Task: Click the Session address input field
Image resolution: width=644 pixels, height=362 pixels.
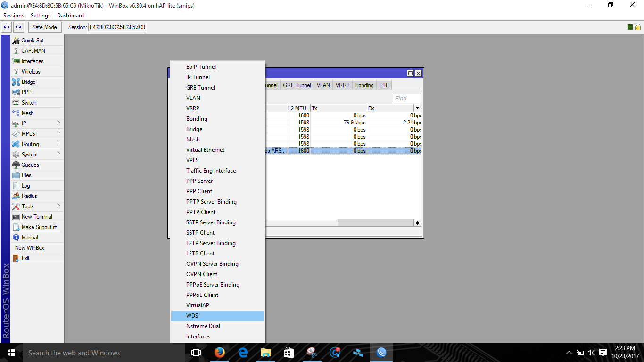Action: [x=116, y=27]
